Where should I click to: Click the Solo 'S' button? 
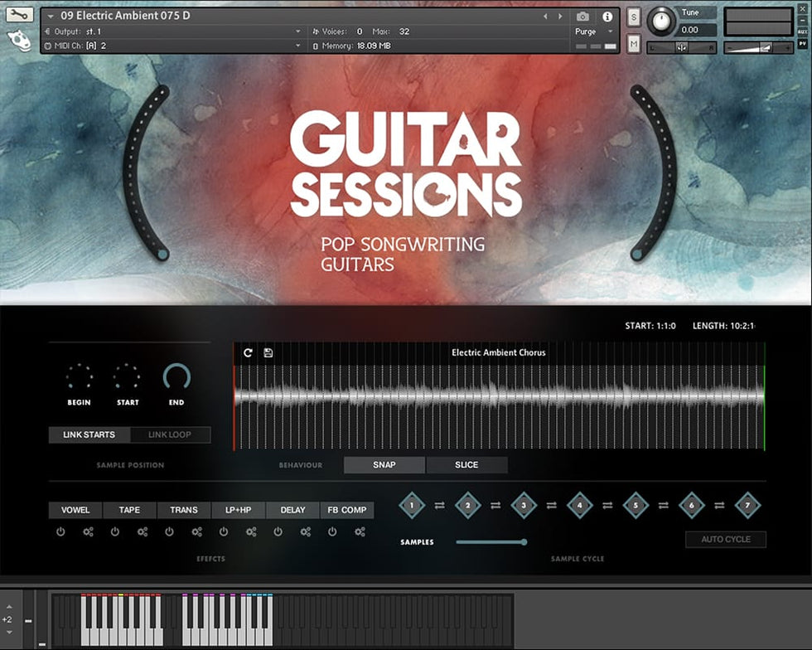coord(634,17)
